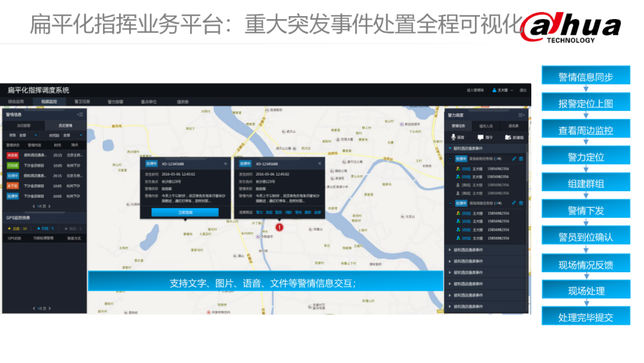The width and height of the screenshot is (644, 363).
Task: Switch to the 综合应用 tab
Action: [x=16, y=101]
